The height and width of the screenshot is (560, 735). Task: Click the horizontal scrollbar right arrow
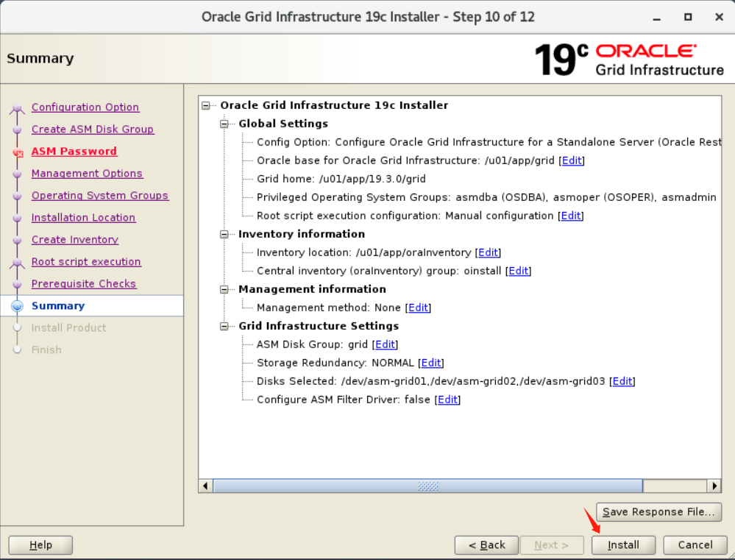pyautogui.click(x=714, y=486)
